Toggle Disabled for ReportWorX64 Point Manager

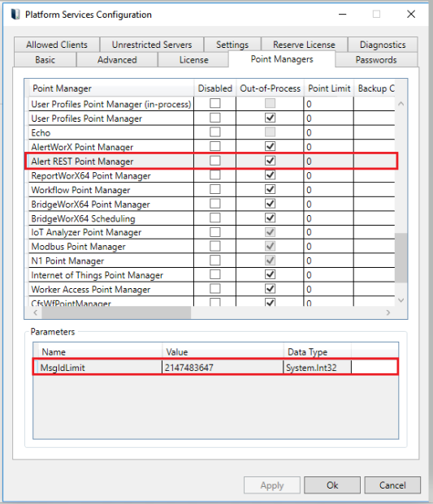tap(215, 174)
